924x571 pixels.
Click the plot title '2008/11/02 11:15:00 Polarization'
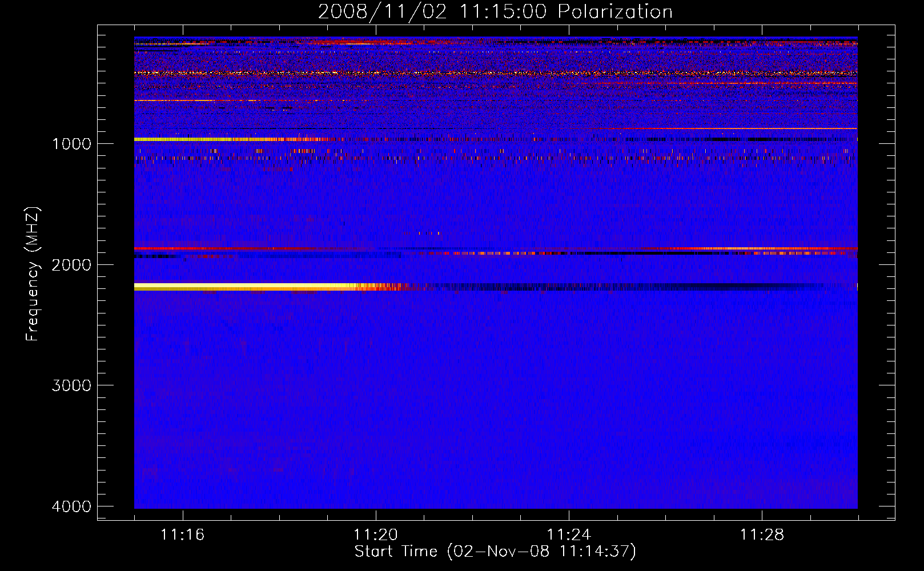point(495,11)
